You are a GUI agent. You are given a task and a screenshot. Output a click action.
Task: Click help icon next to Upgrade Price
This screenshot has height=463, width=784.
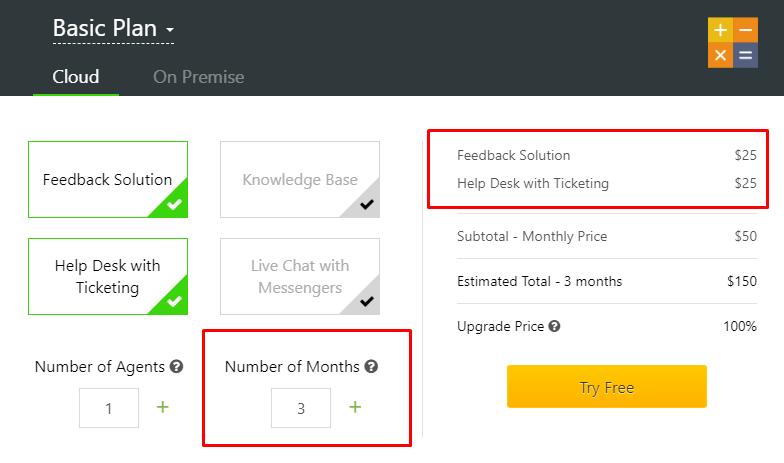554,326
